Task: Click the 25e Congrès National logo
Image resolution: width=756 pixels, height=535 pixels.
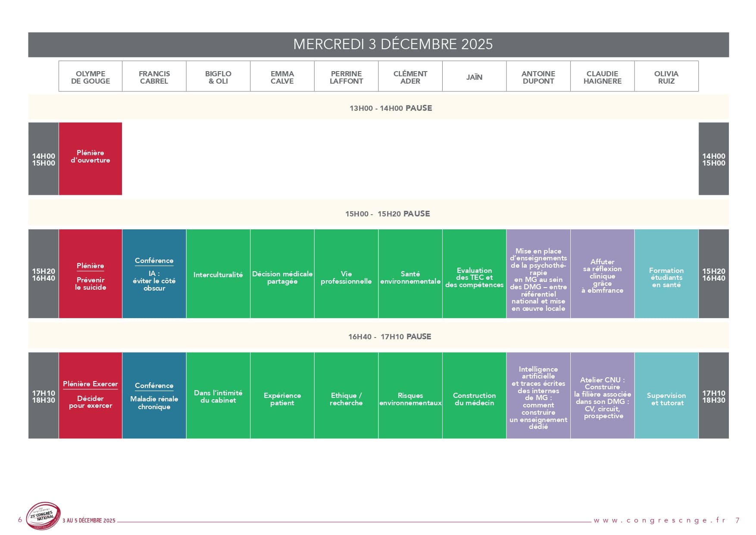Action: coord(43,516)
